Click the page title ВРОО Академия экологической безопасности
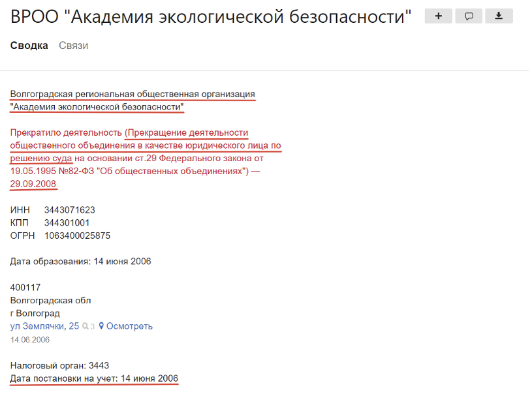 pyautogui.click(x=211, y=16)
